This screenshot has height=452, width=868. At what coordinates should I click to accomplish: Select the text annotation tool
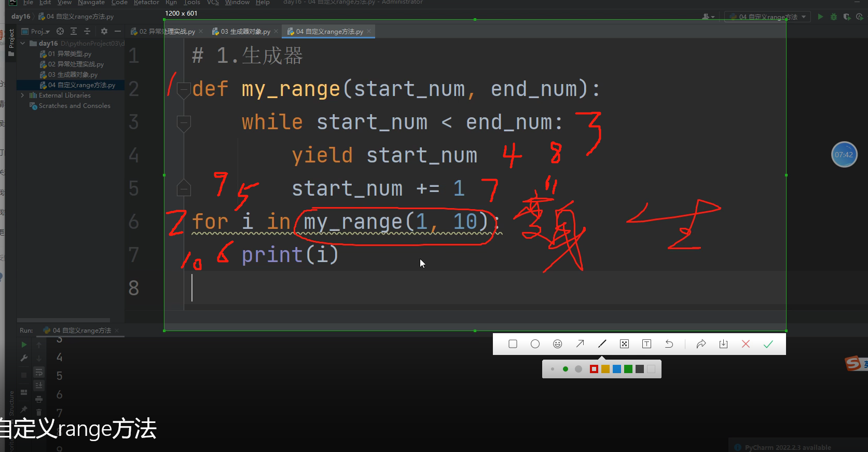point(646,344)
